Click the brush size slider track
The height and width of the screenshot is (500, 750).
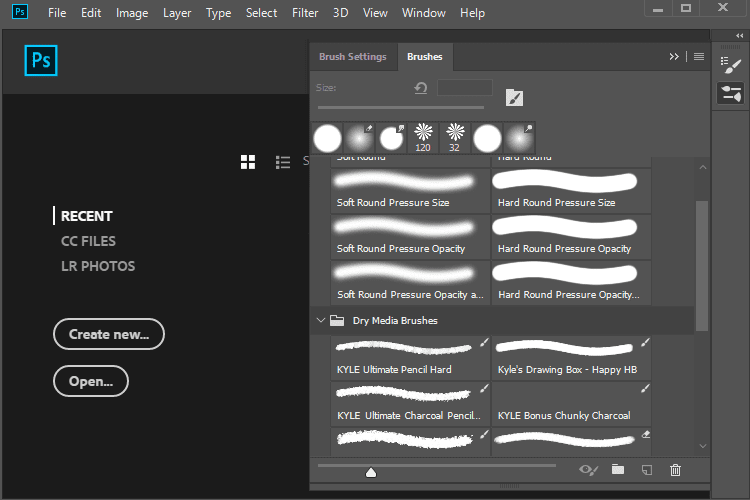(x=401, y=108)
